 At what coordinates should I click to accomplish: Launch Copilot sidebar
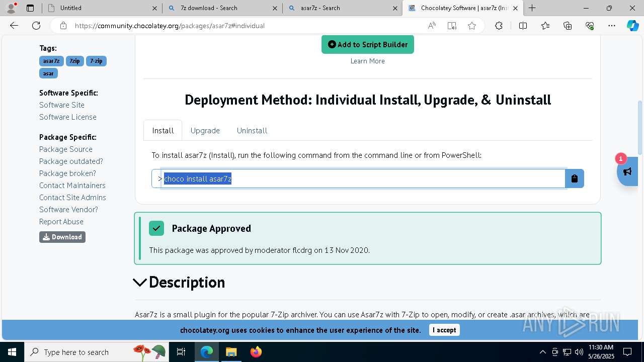pos(632,26)
